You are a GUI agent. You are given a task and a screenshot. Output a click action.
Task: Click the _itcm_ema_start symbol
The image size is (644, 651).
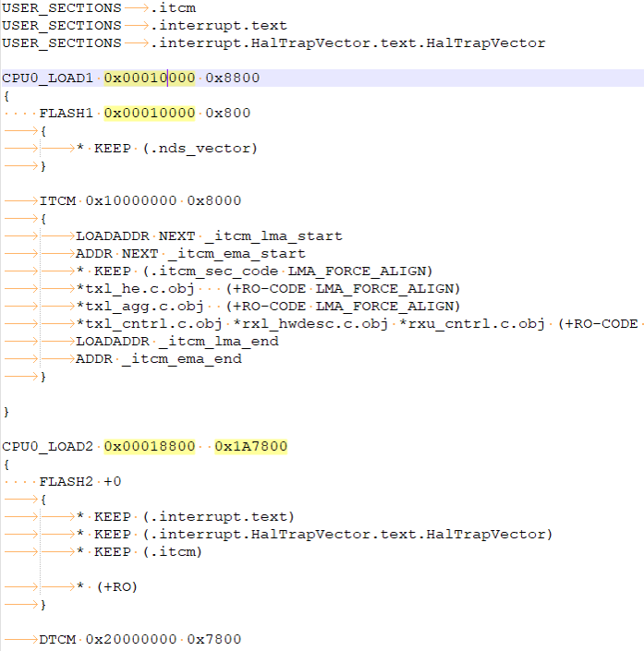[237, 254]
